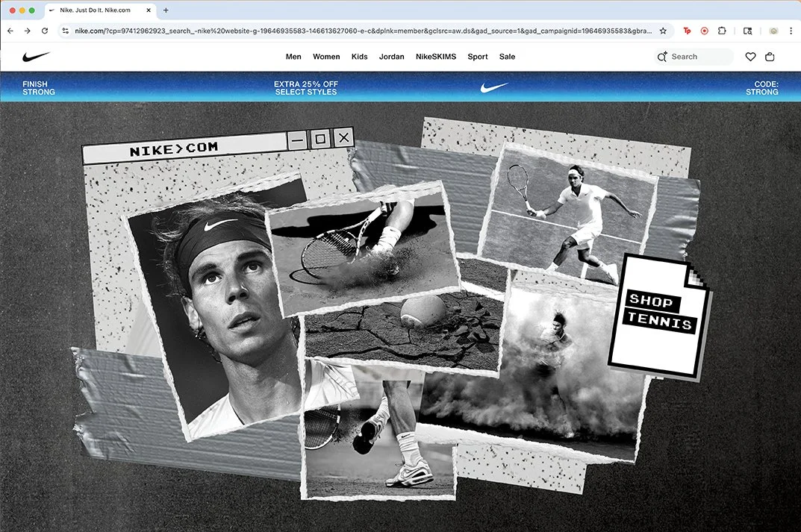This screenshot has width=801, height=532.
Task: Click the Nike swoosh logo in the header
Action: coord(36,56)
